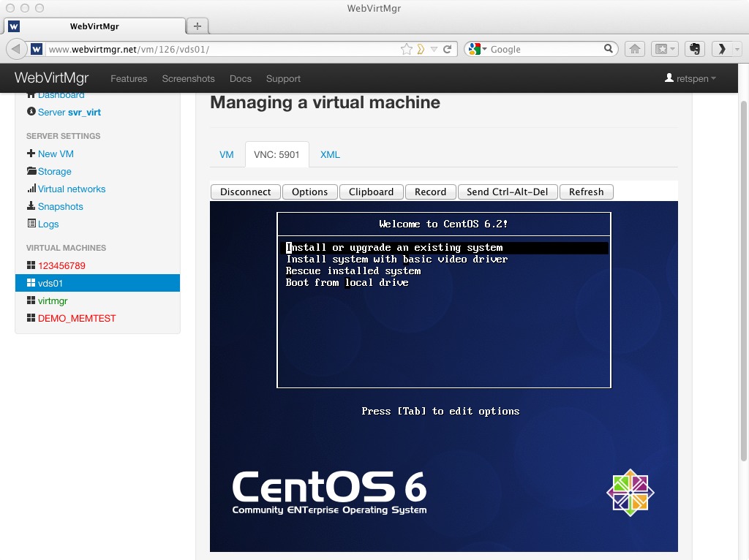This screenshot has height=560, width=749.
Task: Go to the browser home page icon
Action: 635,49
